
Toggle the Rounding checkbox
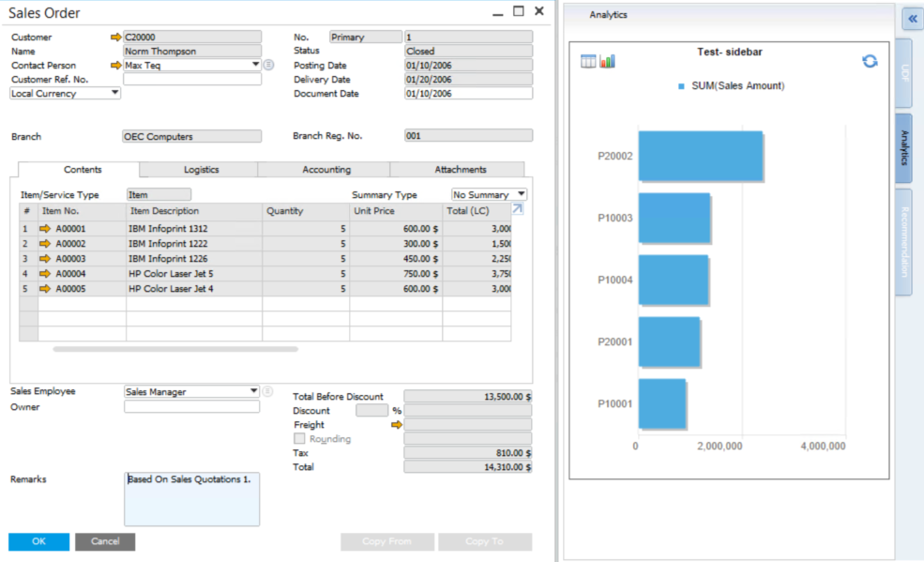[300, 438]
